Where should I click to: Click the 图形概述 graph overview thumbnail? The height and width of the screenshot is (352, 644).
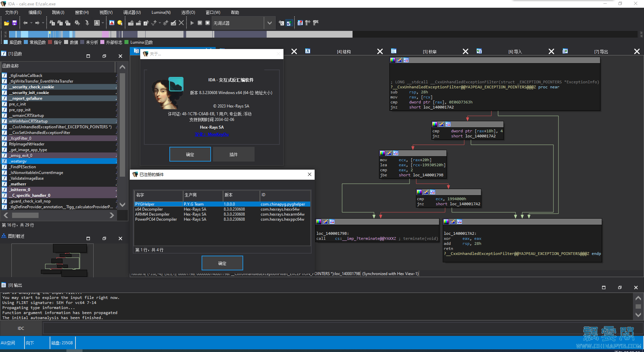click(52, 260)
